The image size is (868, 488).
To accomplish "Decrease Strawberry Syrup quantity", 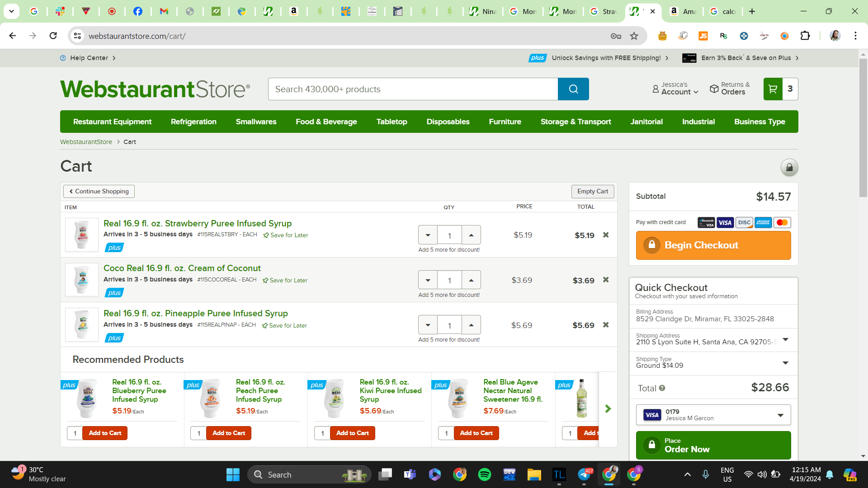I will click(x=428, y=235).
